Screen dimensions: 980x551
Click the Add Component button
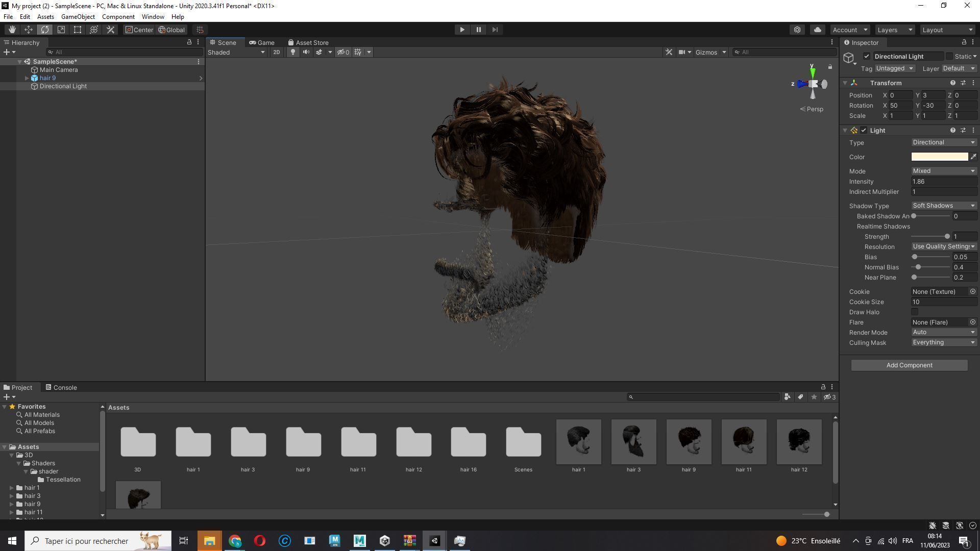pos(909,365)
